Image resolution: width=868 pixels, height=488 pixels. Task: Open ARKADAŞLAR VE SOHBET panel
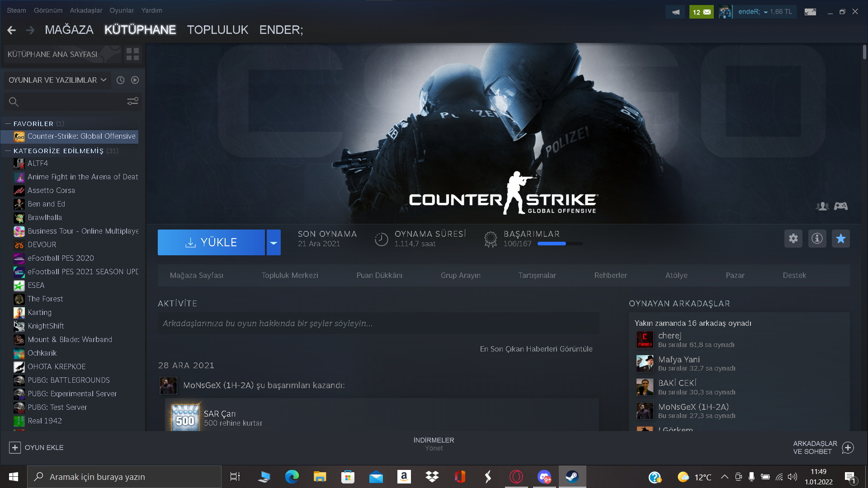pyautogui.click(x=823, y=447)
